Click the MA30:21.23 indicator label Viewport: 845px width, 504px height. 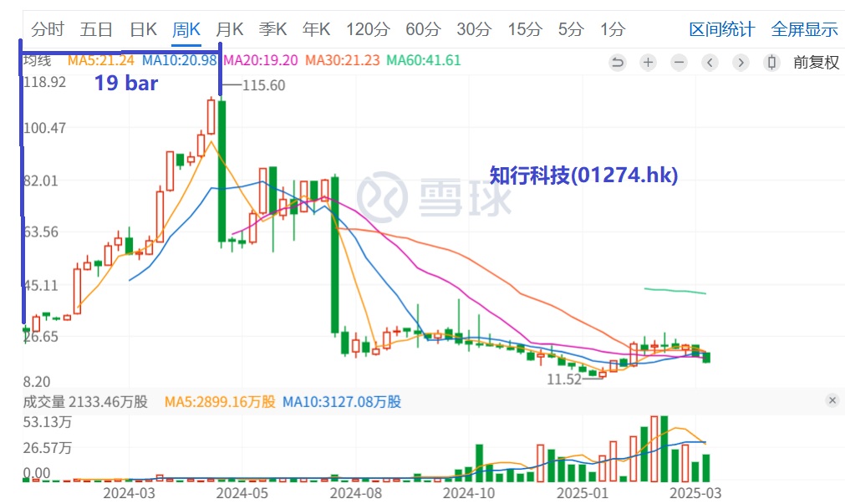point(343,60)
